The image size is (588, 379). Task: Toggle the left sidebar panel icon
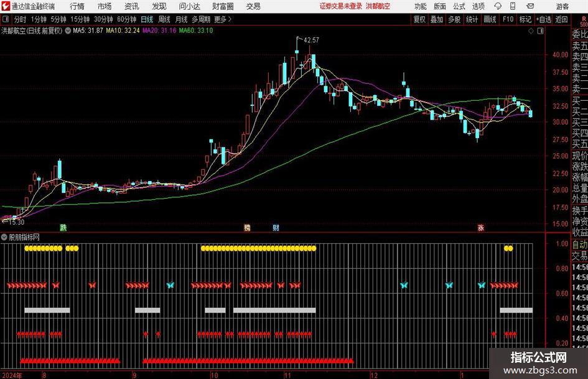coord(6,19)
